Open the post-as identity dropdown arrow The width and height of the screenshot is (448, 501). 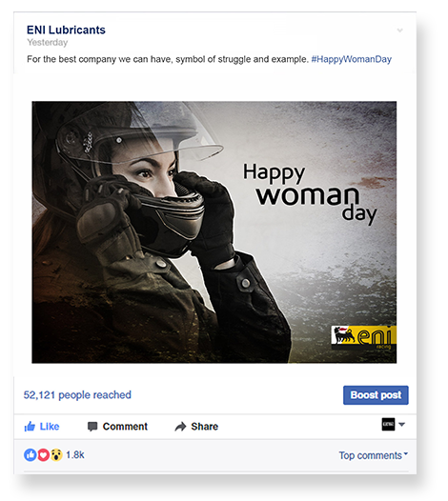pyautogui.click(x=402, y=425)
